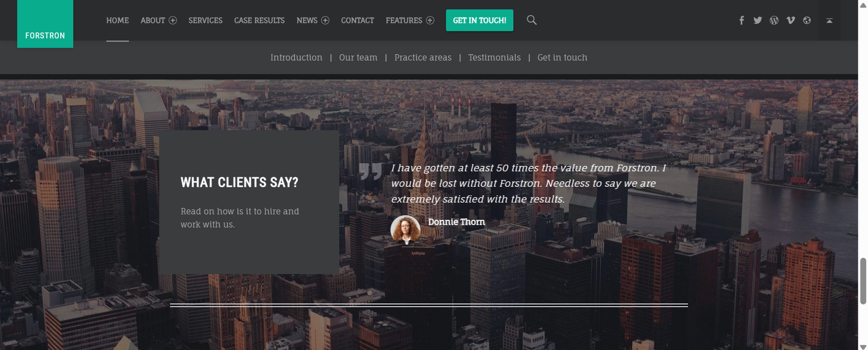Screen dimensions: 868x350
Task: Click the What Clients Say? heading
Action: 239,182
